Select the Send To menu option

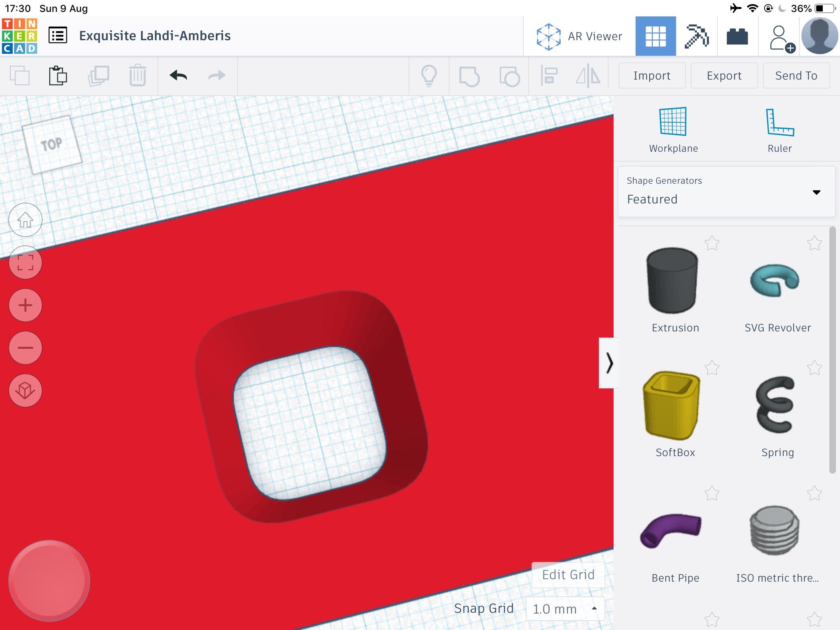(797, 75)
